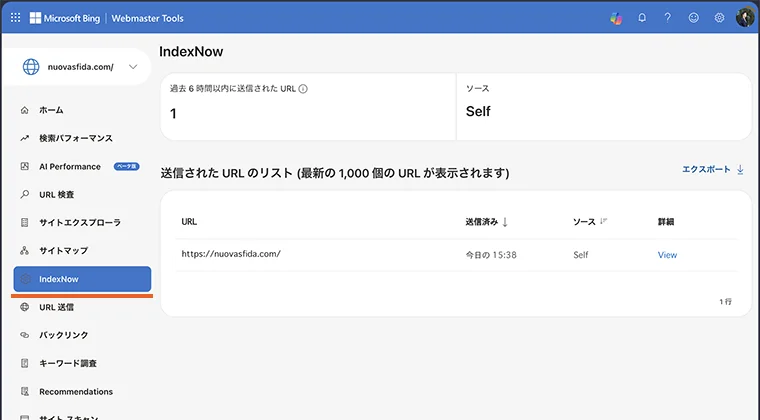The width and height of the screenshot is (760, 420).
Task: Click the AI Performance chart icon
Action: pyautogui.click(x=25, y=166)
